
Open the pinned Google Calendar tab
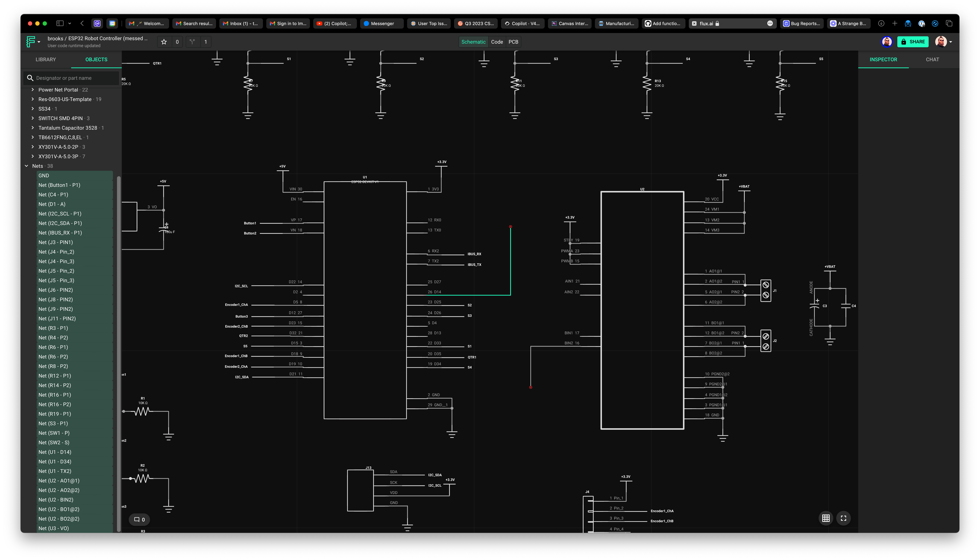click(112, 23)
